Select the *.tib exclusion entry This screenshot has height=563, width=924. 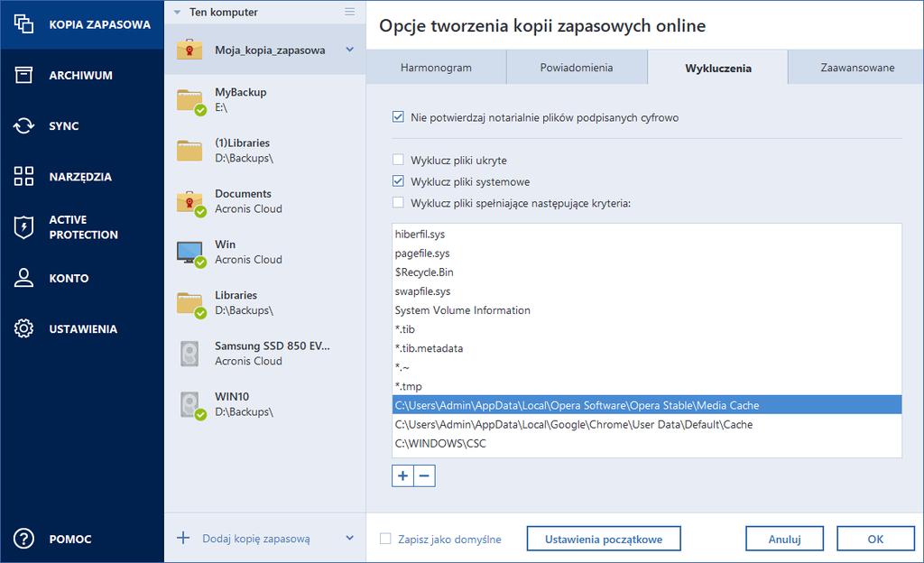click(x=646, y=329)
